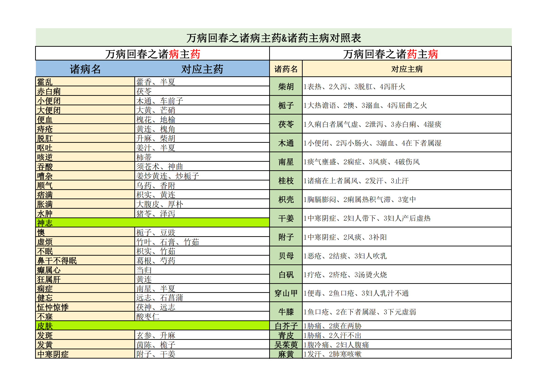Select the right section header 万病回春之诸药主病

click(x=390, y=54)
